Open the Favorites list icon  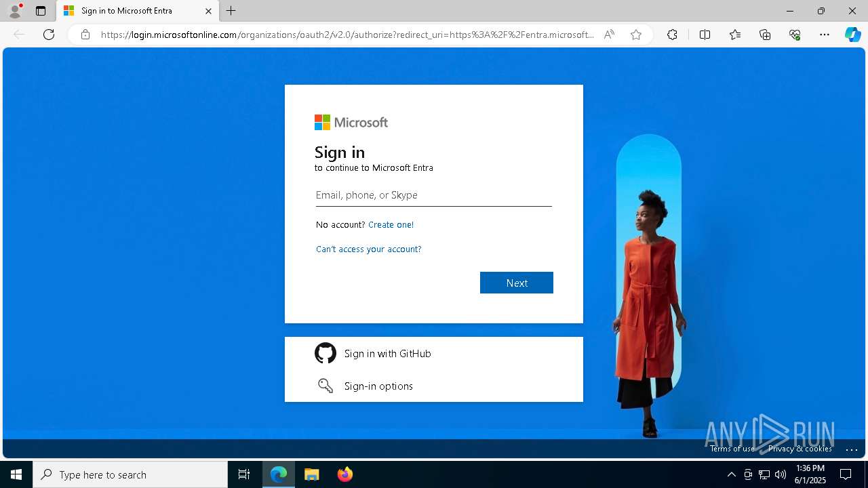click(x=735, y=35)
